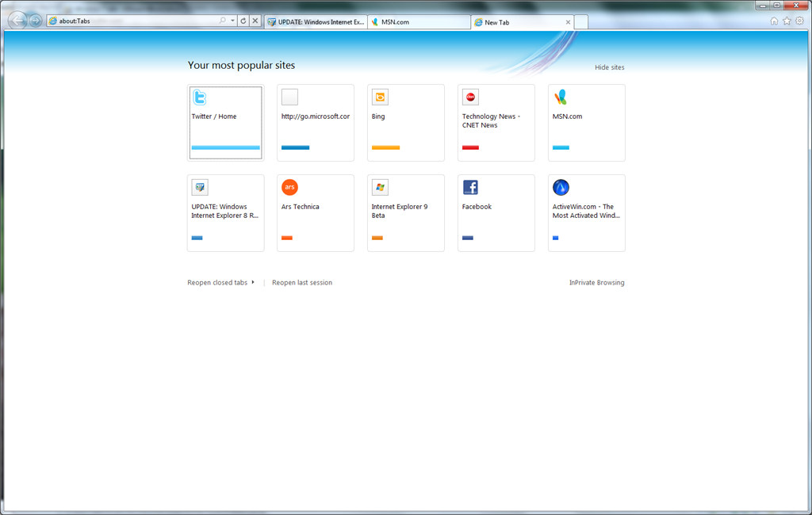The width and height of the screenshot is (812, 515).
Task: Click the Twitter tile activity bar
Action: tap(225, 147)
